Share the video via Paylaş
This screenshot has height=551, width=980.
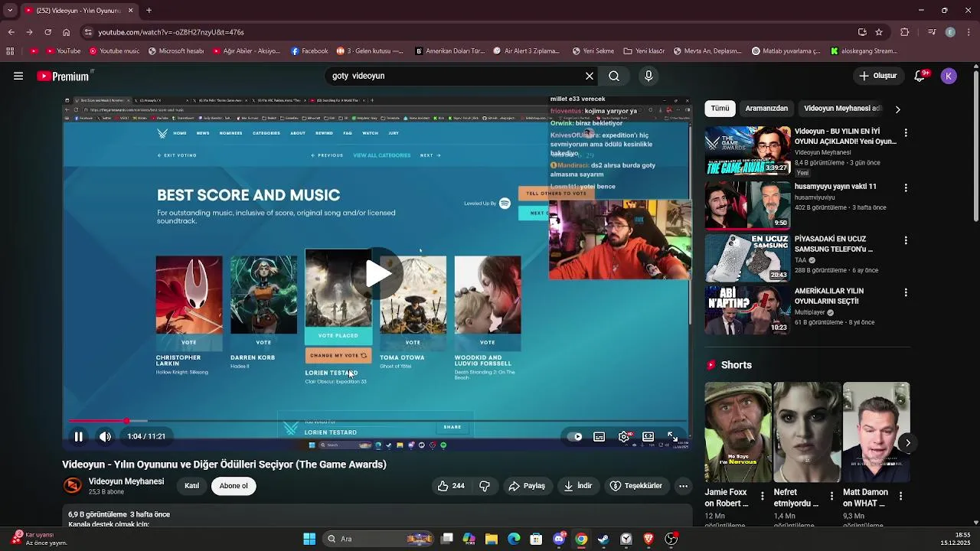point(527,486)
